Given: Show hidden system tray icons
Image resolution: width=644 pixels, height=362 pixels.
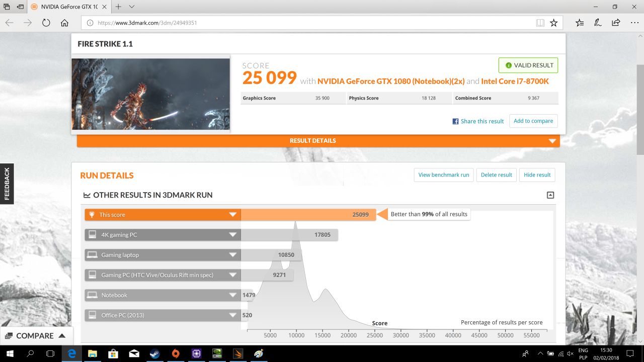Looking at the screenshot, I should pyautogui.click(x=540, y=353).
